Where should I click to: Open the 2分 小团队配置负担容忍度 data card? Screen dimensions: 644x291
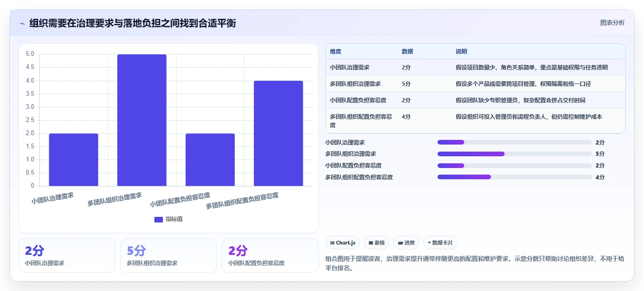coord(270,255)
